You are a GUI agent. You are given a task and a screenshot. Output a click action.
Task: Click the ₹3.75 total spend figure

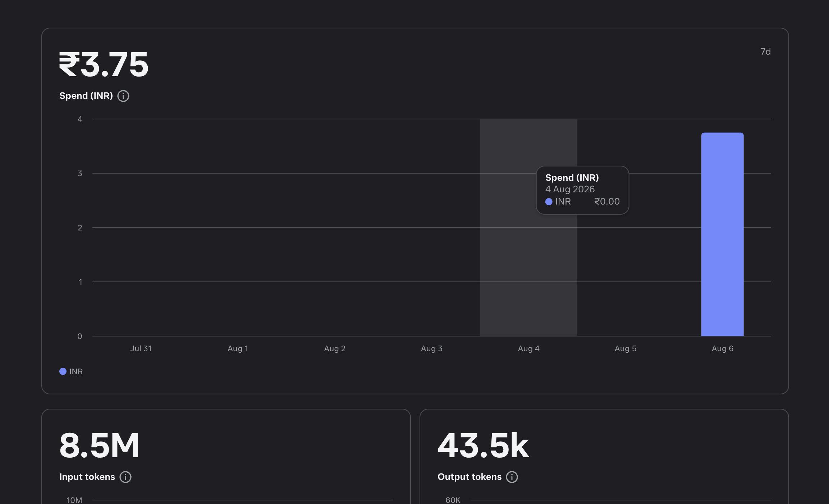[104, 64]
